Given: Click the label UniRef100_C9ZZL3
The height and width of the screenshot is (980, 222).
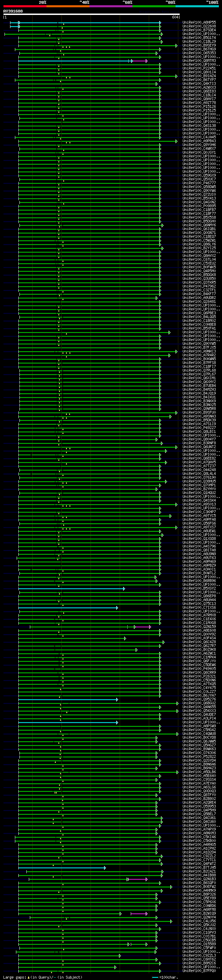Looking at the screenshot, I should pyautogui.click(x=199, y=955).
